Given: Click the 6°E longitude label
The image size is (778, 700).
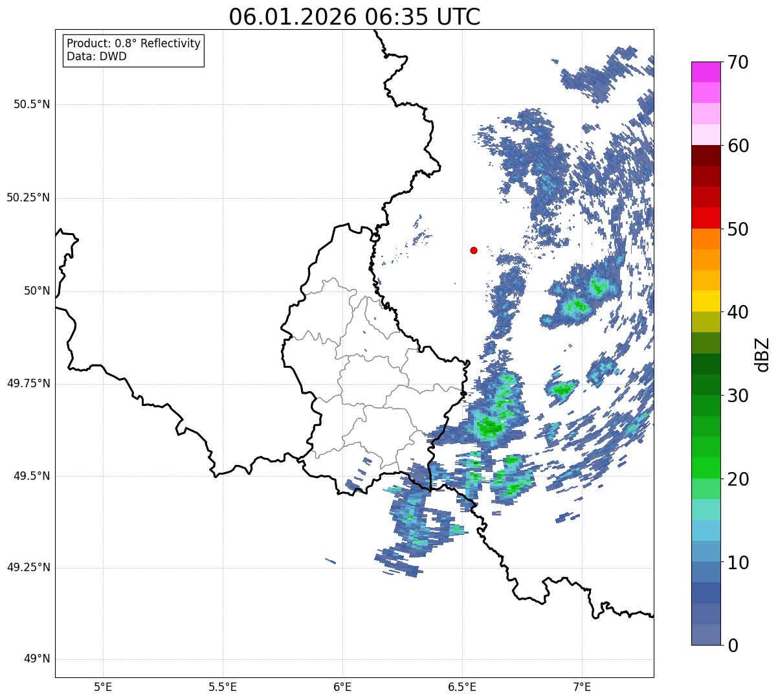Looking at the screenshot, I should 342,686.
